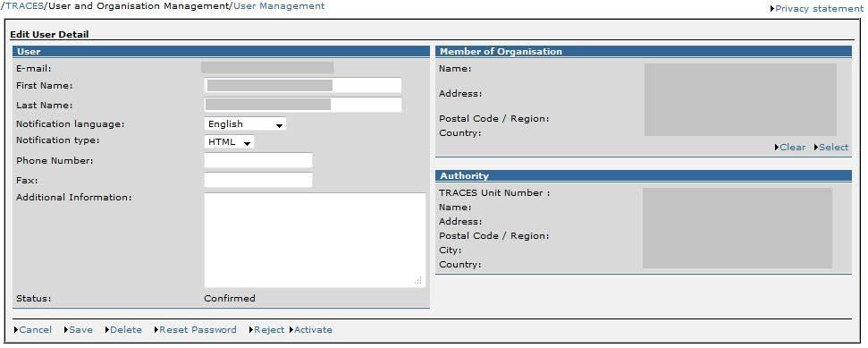Open the Notification language dropdown

pyautogui.click(x=245, y=124)
